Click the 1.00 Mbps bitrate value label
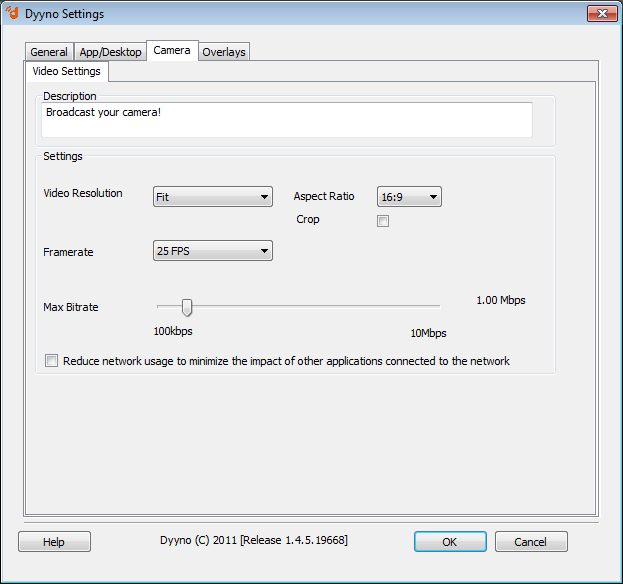 [500, 300]
